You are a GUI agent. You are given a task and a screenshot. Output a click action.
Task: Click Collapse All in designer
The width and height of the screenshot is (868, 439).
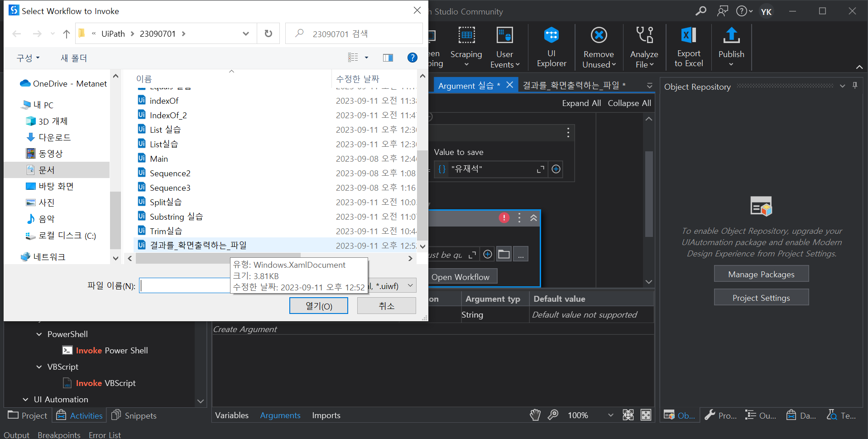(x=629, y=103)
